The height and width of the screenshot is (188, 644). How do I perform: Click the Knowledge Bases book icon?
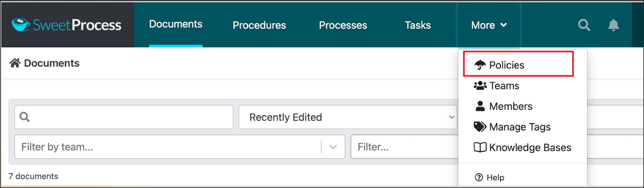click(480, 147)
